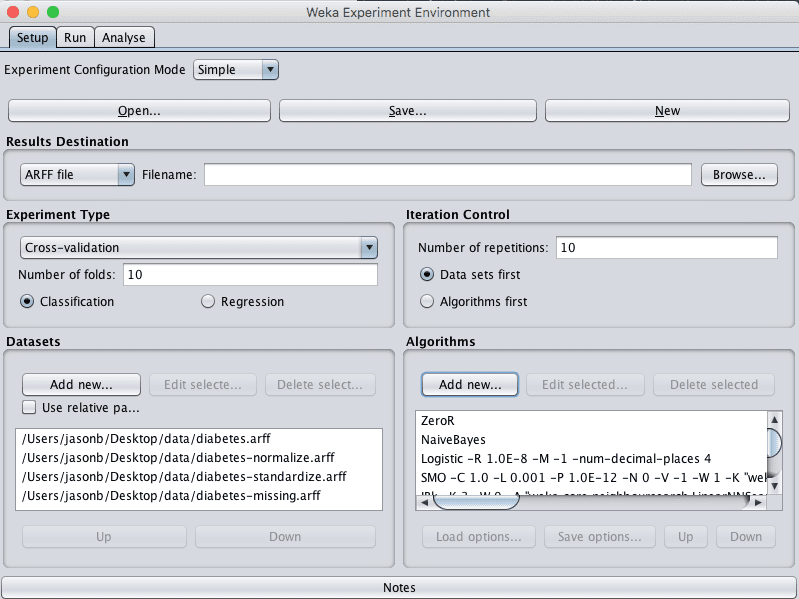Image resolution: width=799 pixels, height=599 pixels.
Task: Click Add new... in Algorithms panel
Action: click(470, 385)
